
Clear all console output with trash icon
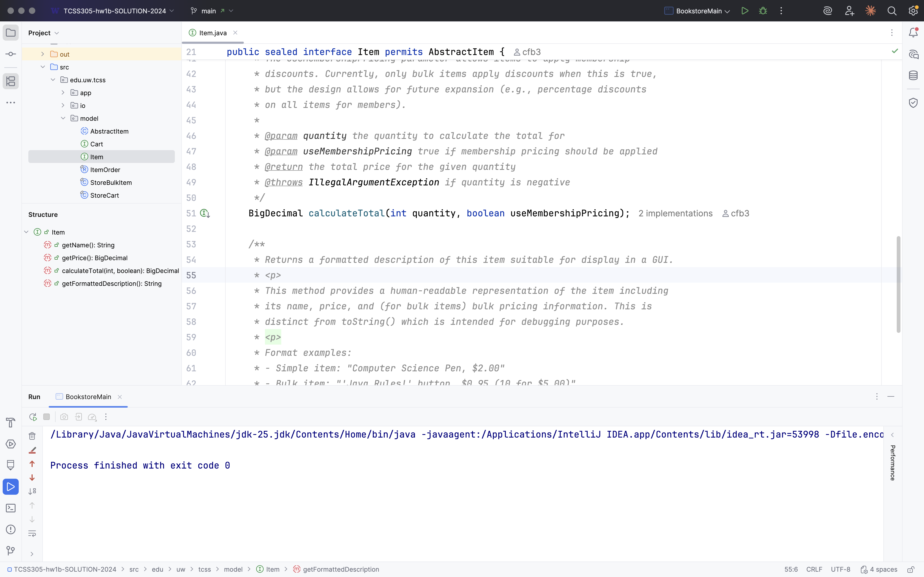coord(32,435)
